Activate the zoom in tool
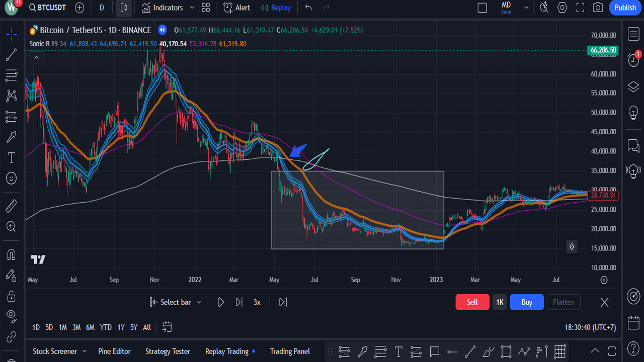 click(x=12, y=226)
